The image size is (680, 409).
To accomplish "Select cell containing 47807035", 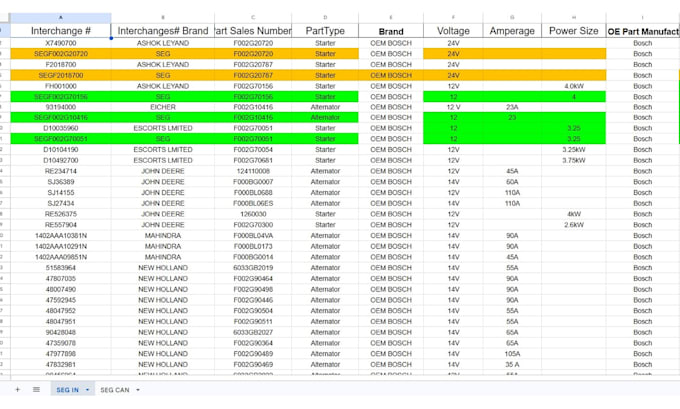I will pos(61,278).
